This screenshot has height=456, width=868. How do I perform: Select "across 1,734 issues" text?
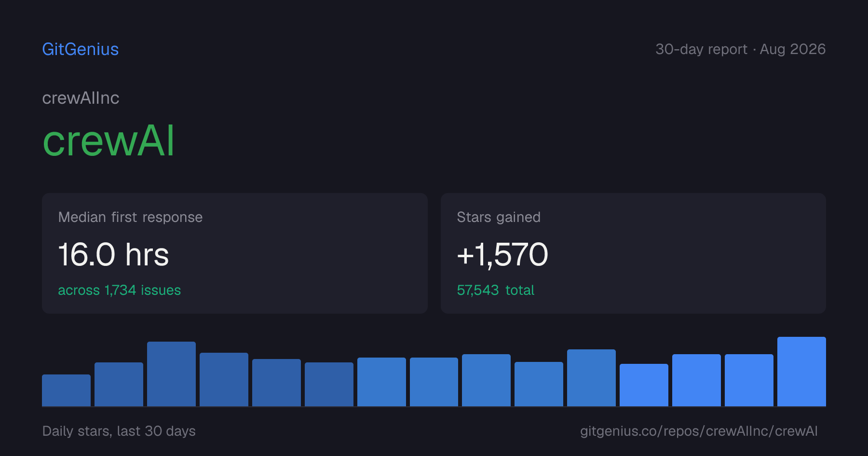click(x=120, y=290)
